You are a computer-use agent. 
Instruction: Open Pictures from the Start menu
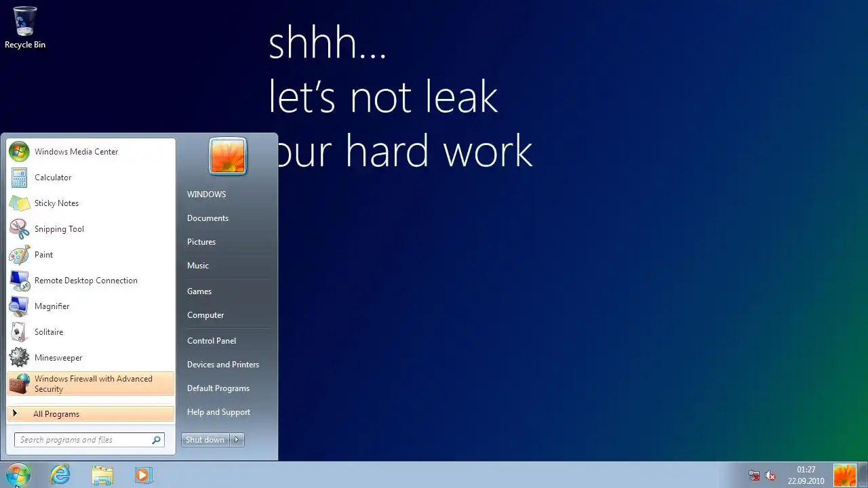tap(201, 242)
